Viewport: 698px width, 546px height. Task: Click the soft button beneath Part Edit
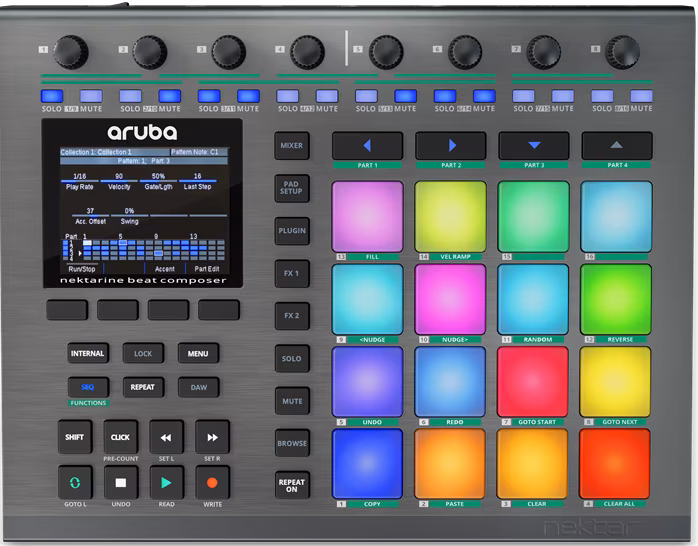[219, 310]
